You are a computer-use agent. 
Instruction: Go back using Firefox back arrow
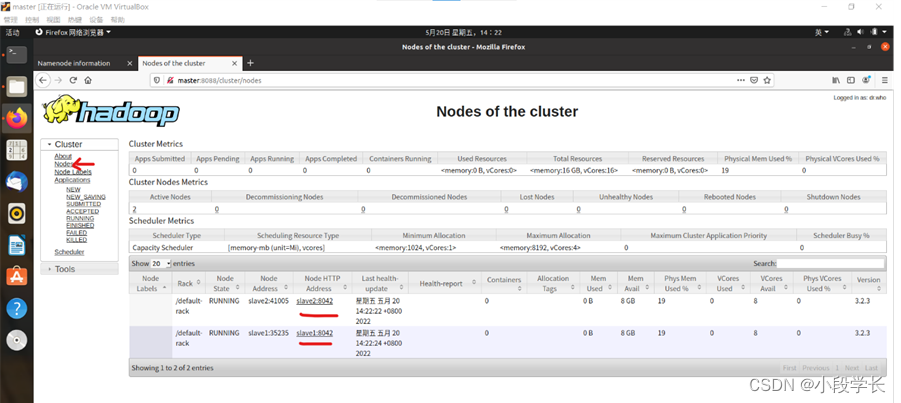43,80
